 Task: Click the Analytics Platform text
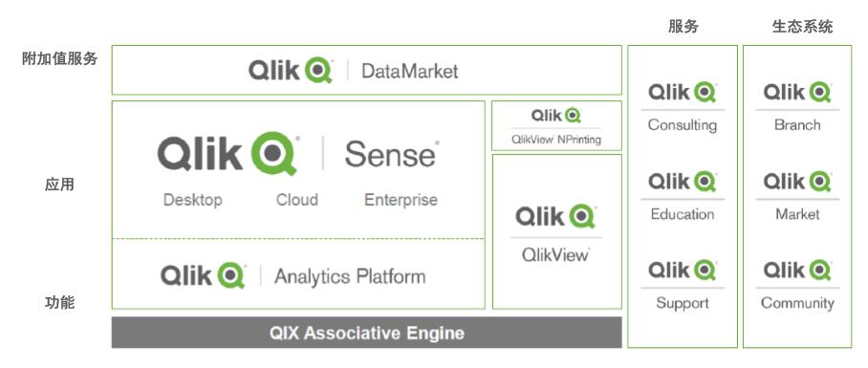coord(350,276)
